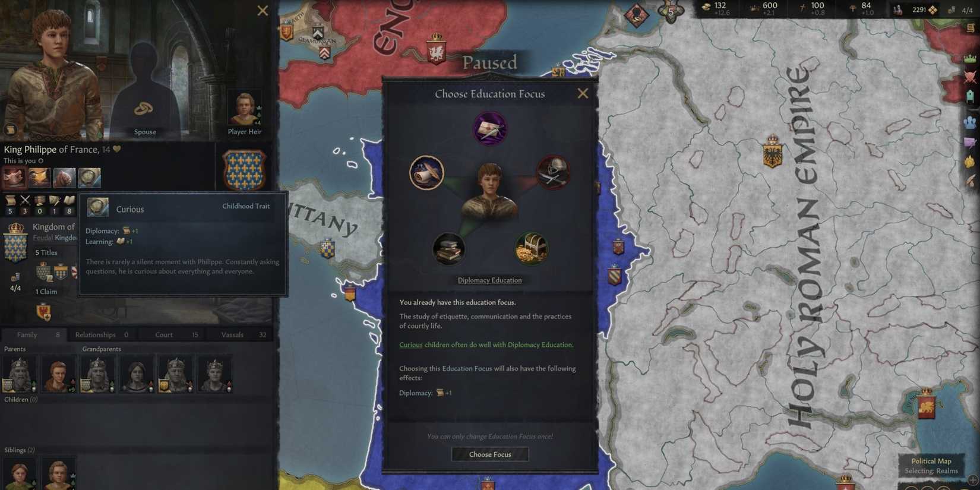Close the character panel

tap(263, 11)
